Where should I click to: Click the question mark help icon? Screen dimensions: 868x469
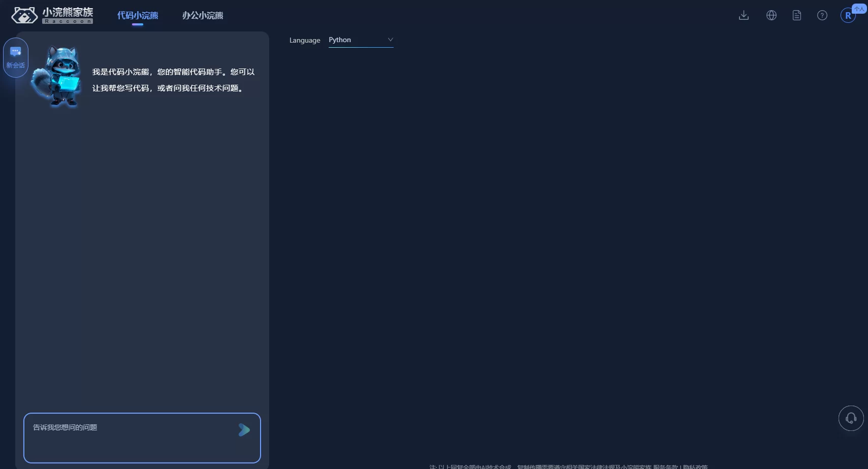point(822,15)
